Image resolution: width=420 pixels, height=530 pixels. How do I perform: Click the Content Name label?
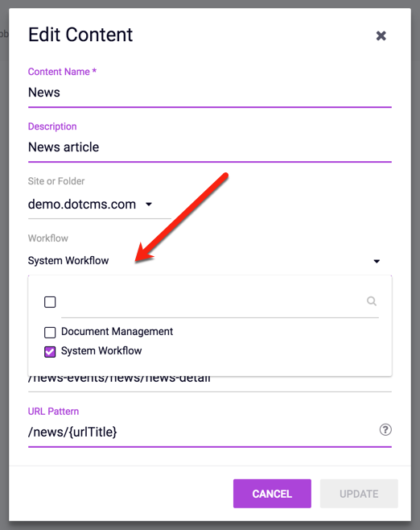[x=62, y=72]
